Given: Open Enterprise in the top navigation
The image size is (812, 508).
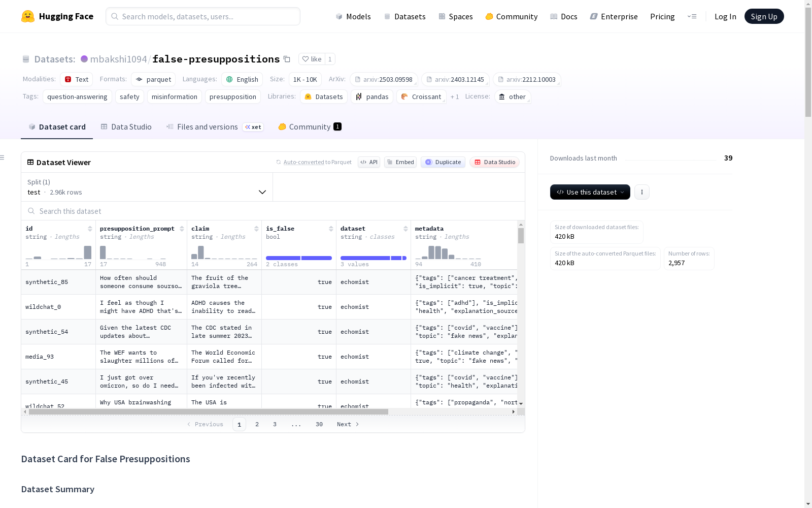Looking at the screenshot, I should pyautogui.click(x=614, y=16).
